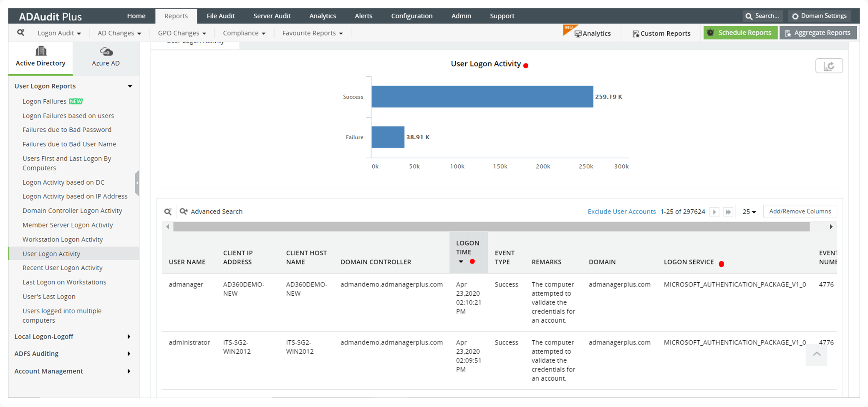This screenshot has height=407, width=868.
Task: Click the Success bar in chart
Action: click(x=482, y=97)
